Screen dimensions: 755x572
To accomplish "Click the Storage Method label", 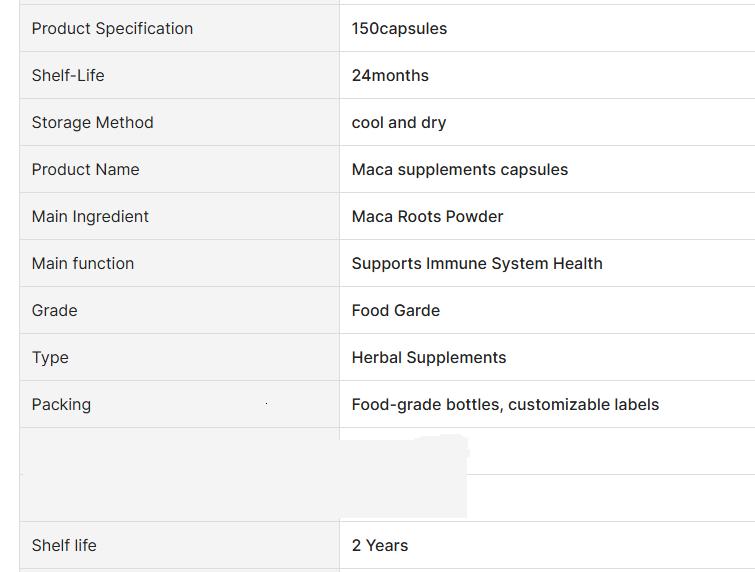I will click(x=92, y=122).
